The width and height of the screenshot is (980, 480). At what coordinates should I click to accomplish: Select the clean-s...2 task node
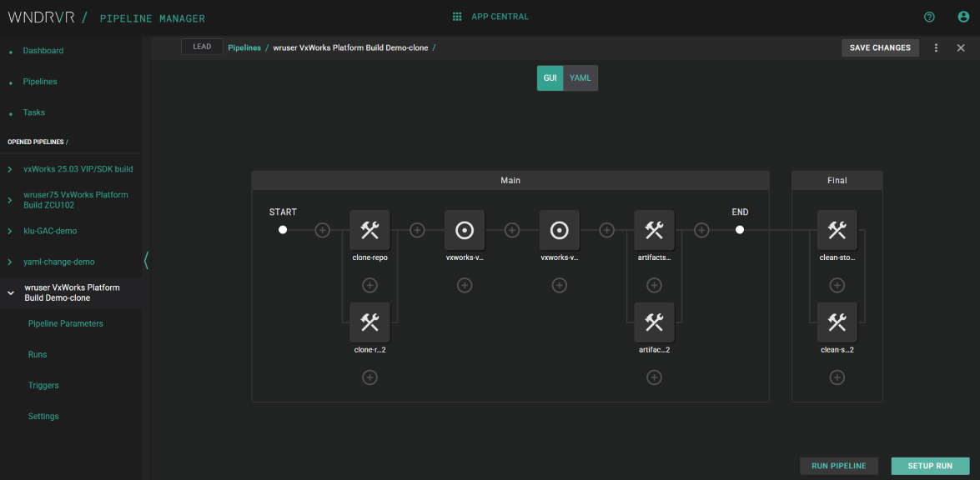[x=837, y=323]
